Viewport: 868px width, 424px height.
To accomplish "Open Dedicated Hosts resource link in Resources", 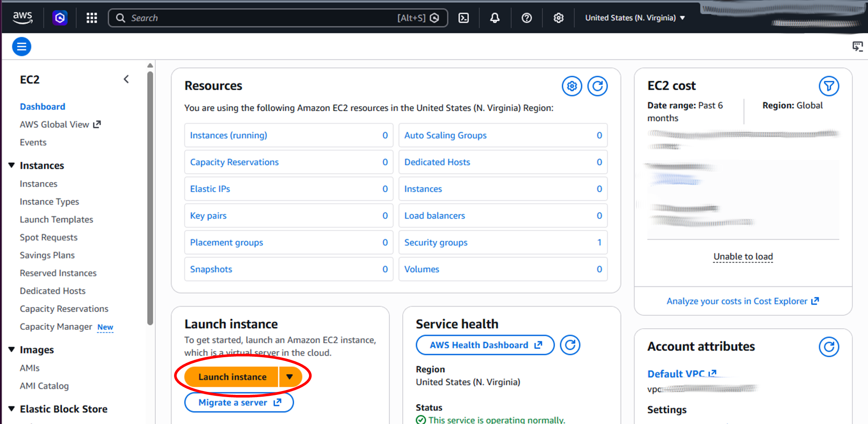I will (x=437, y=162).
